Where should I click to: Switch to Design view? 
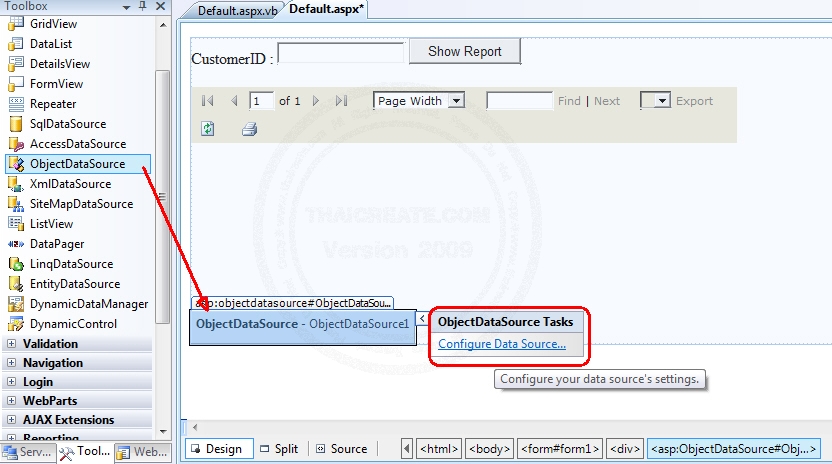219,449
